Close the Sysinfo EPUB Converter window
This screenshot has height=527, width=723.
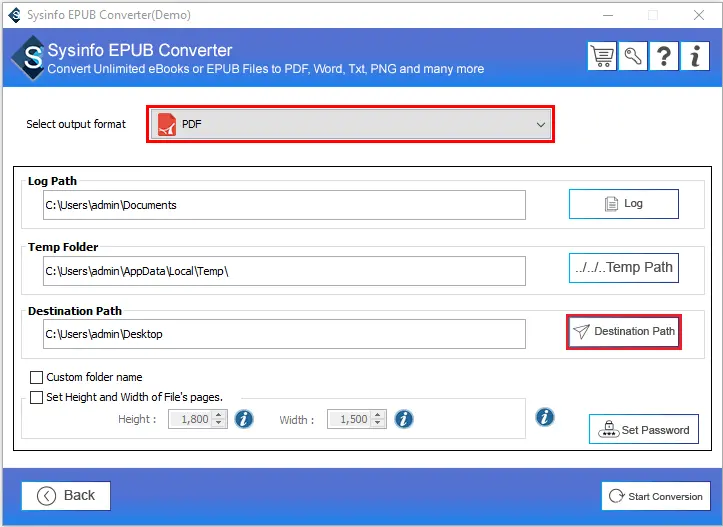pyautogui.click(x=699, y=15)
